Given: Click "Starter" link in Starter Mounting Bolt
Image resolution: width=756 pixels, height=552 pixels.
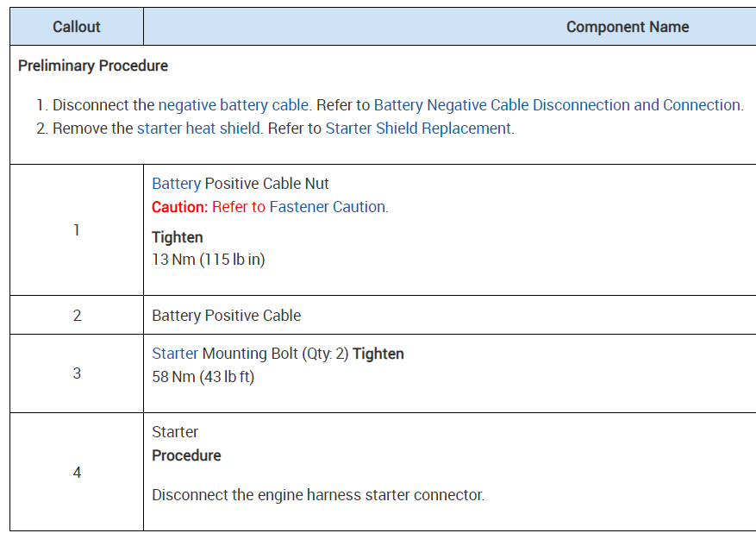Looking at the screenshot, I should tap(175, 354).
